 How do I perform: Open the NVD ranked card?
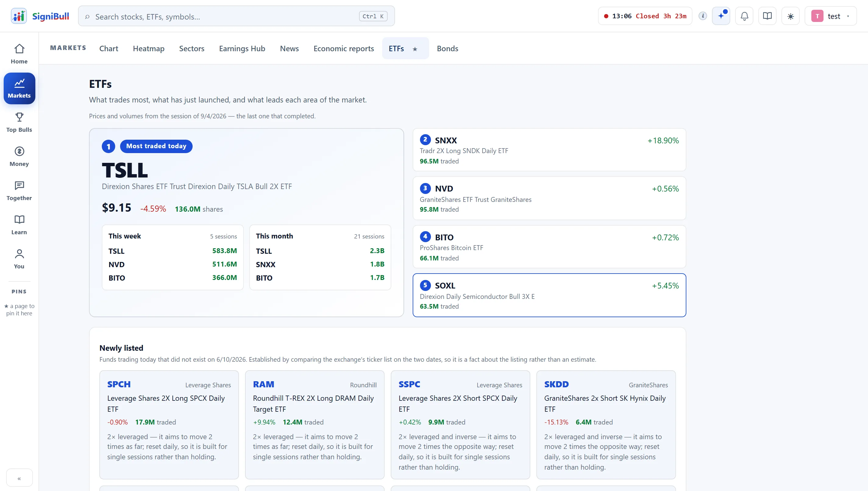pyautogui.click(x=549, y=198)
